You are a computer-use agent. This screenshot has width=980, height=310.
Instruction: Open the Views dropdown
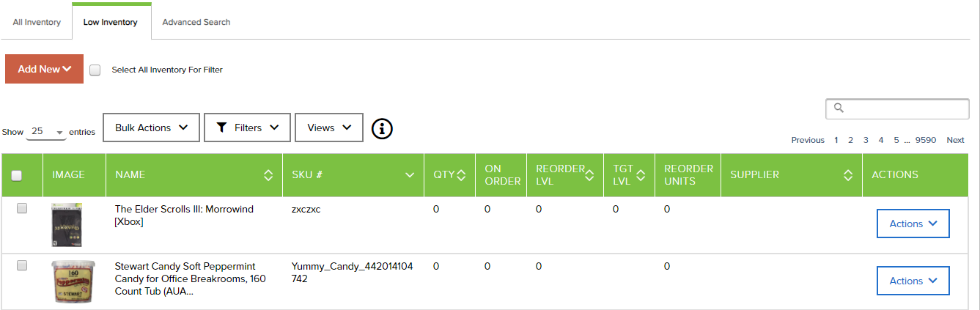[x=329, y=128]
